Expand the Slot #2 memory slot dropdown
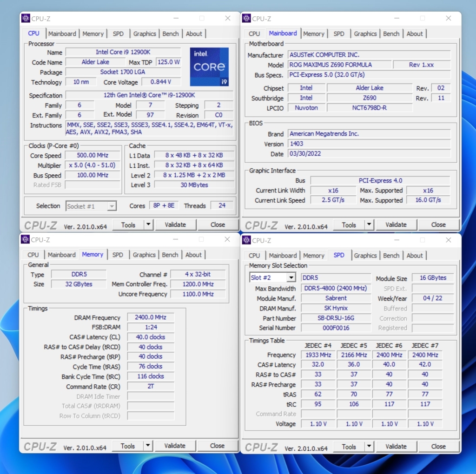The image size is (476, 474). tap(291, 278)
